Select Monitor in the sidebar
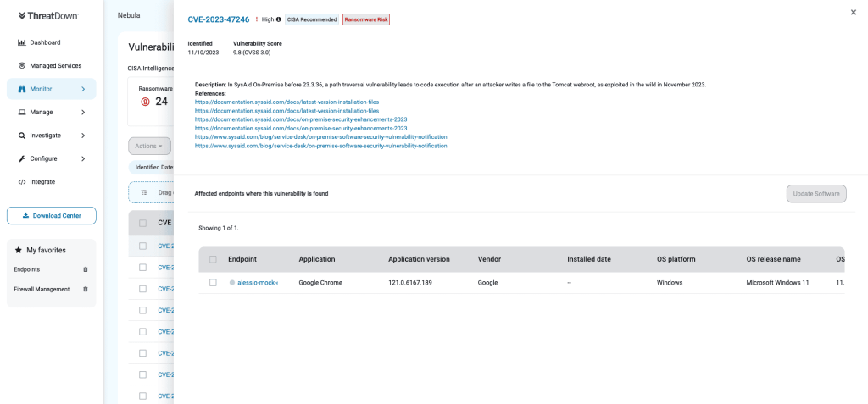Screen dimensions: 868x404 (52, 89)
